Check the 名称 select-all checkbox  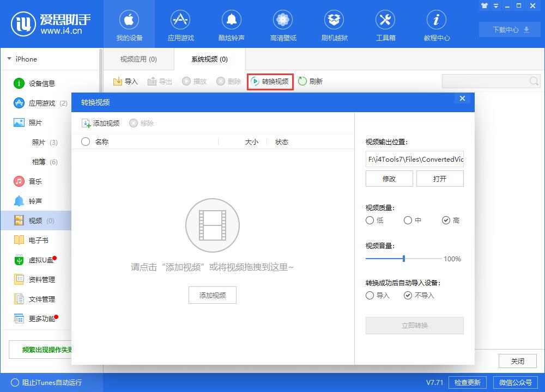coord(86,142)
